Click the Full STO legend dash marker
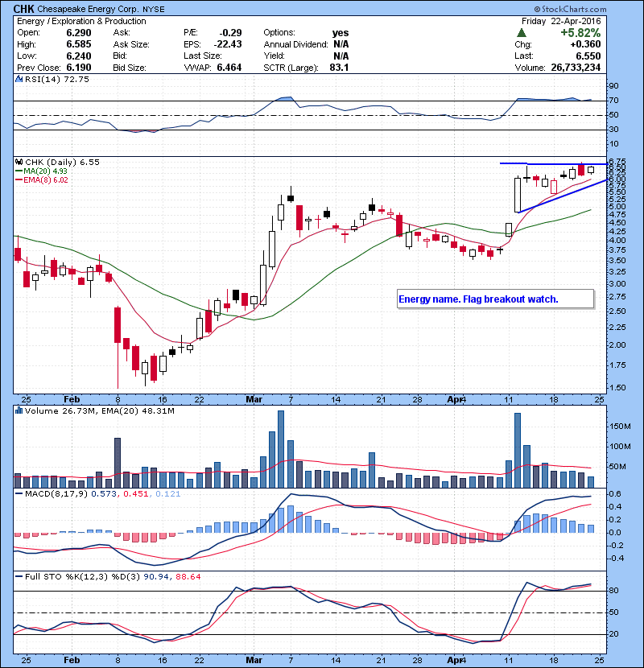This screenshot has height=668, width=644. pyautogui.click(x=19, y=577)
